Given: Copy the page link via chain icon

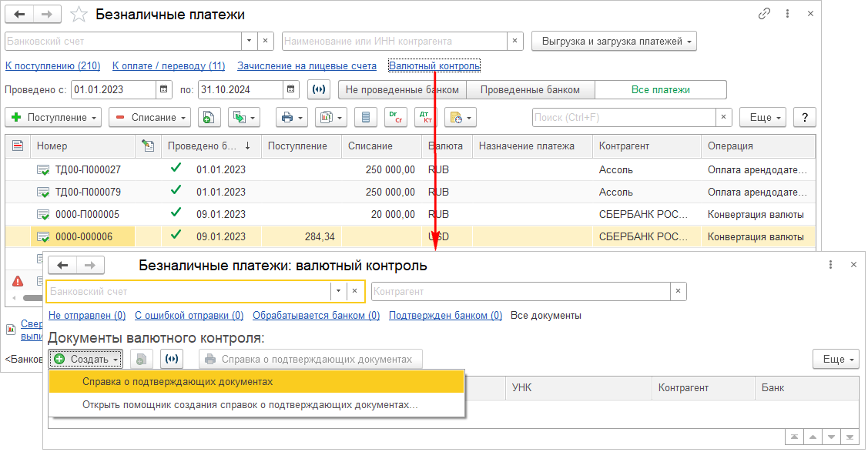Looking at the screenshot, I should (765, 14).
